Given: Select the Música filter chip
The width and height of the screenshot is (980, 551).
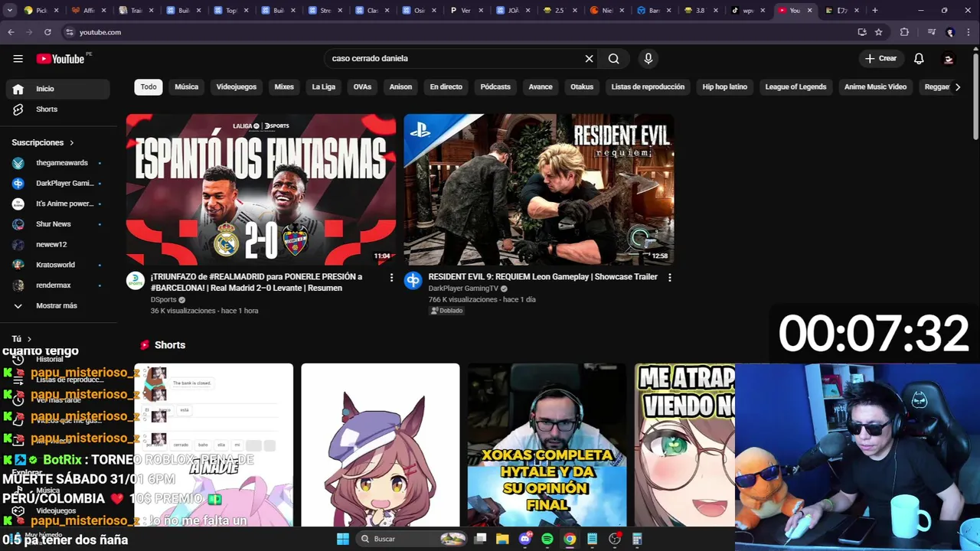Looking at the screenshot, I should point(186,87).
